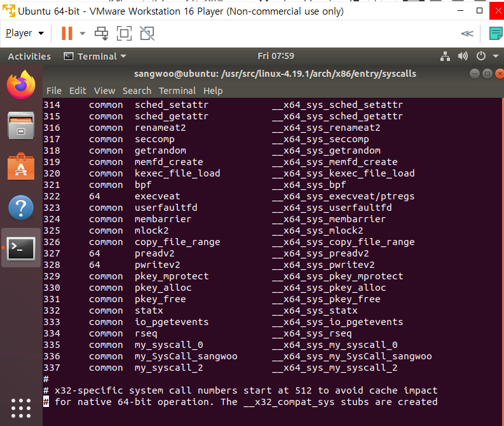
Task: Open the power options dropdown next to pause
Action: tap(83, 33)
